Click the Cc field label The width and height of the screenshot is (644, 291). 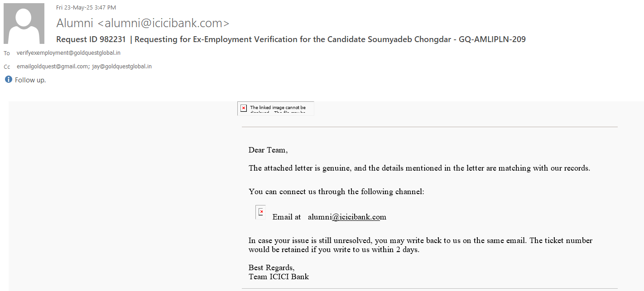[7, 67]
